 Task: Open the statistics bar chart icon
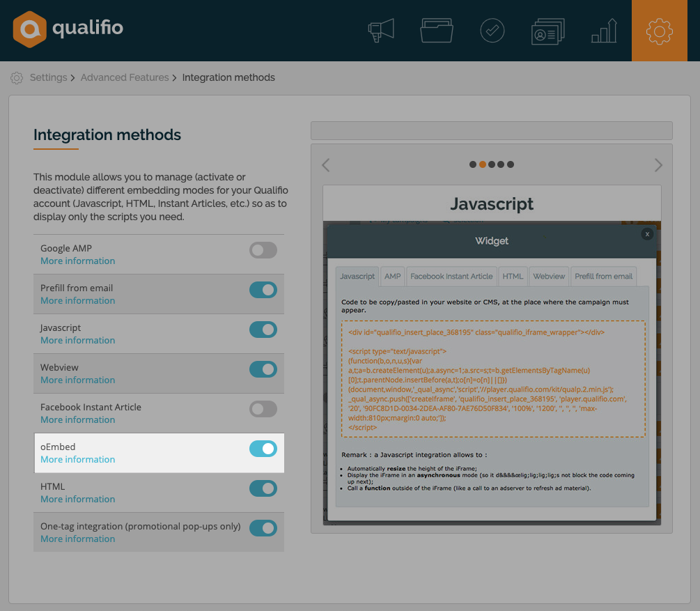(604, 31)
